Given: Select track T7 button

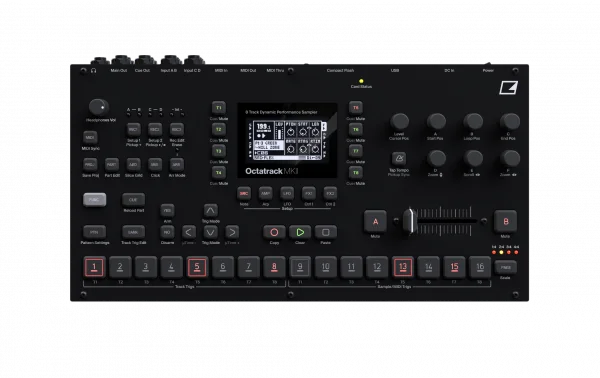Looking at the screenshot, I should (355, 151).
